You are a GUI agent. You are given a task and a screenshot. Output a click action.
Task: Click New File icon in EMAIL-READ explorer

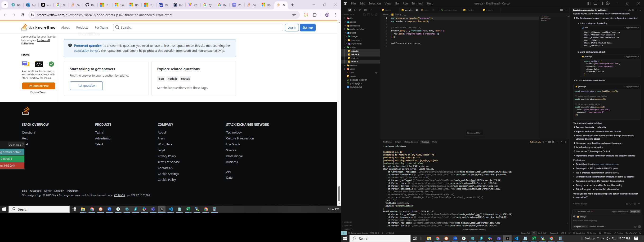[365, 14]
